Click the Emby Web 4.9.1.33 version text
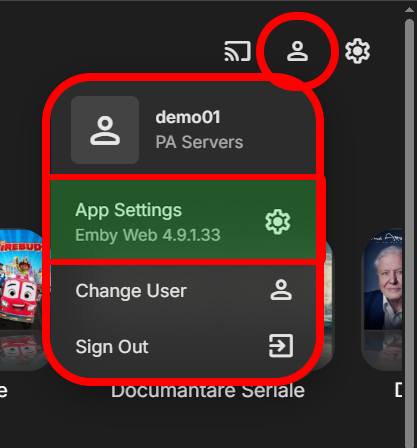 coord(148,235)
